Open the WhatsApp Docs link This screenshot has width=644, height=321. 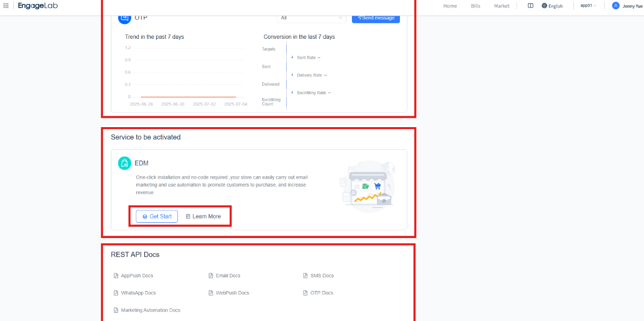click(138, 293)
